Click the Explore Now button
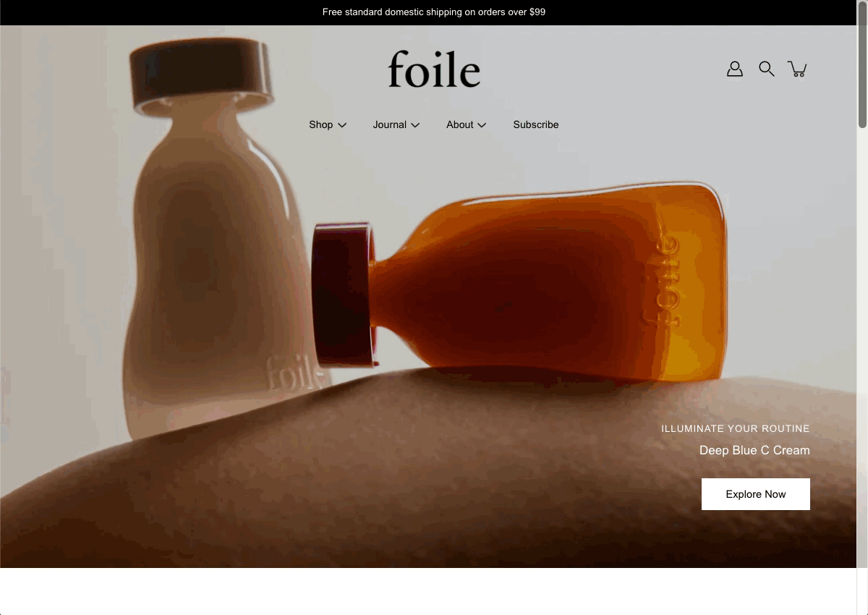Screen dimensions: 868x615 (x=756, y=494)
